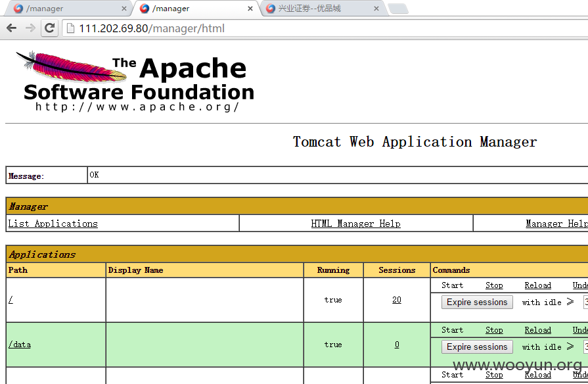Click Stop for the /data application
588x384 pixels.
click(x=494, y=330)
